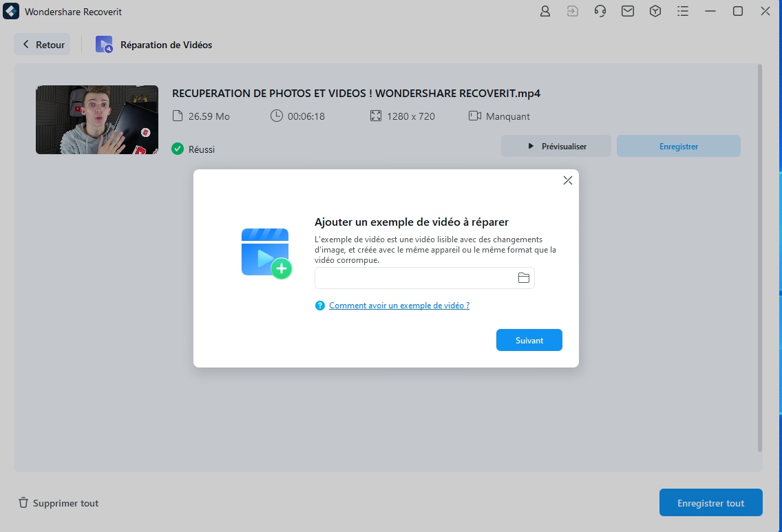This screenshot has height=532, width=782.
Task: Click the Suivant button
Action: [x=529, y=340]
